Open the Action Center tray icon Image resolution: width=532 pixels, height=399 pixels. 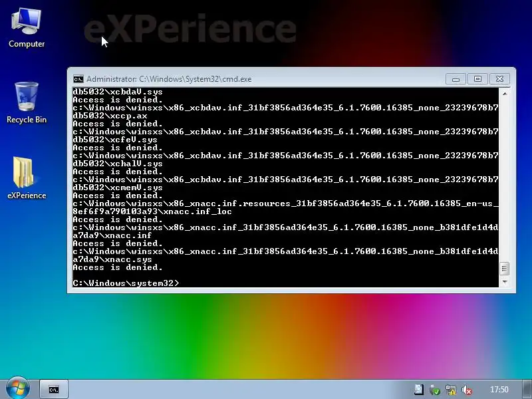tap(419, 390)
